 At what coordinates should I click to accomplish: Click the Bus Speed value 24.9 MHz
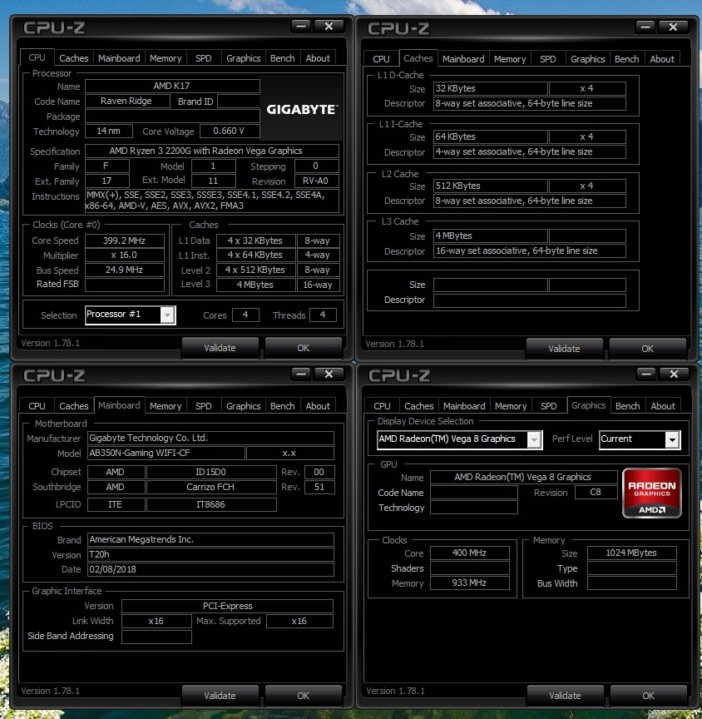point(125,270)
